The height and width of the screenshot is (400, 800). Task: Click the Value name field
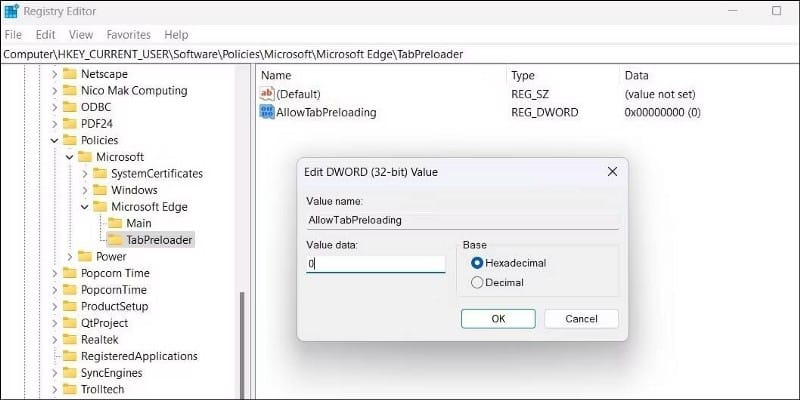[x=462, y=220]
